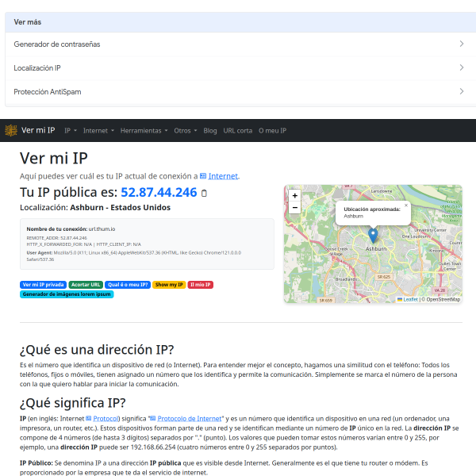
Task: Click the Localización Ashburn - Estados Unidos text
Action: (x=95, y=208)
